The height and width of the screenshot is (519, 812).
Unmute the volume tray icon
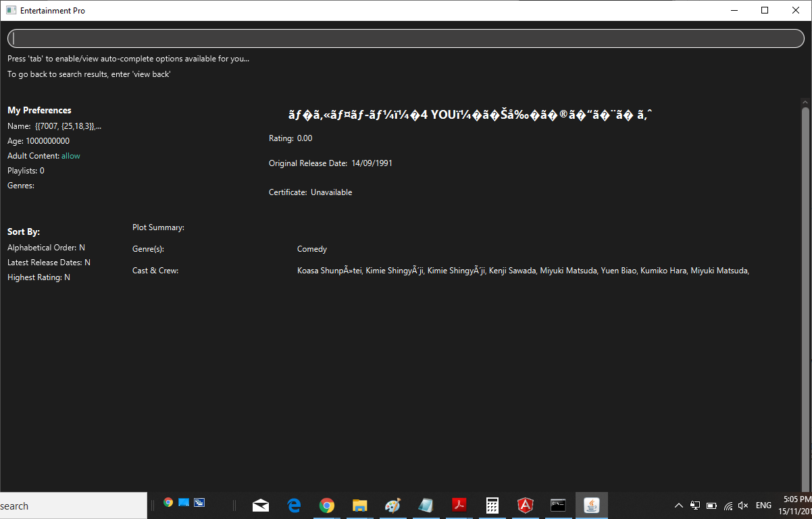point(744,506)
